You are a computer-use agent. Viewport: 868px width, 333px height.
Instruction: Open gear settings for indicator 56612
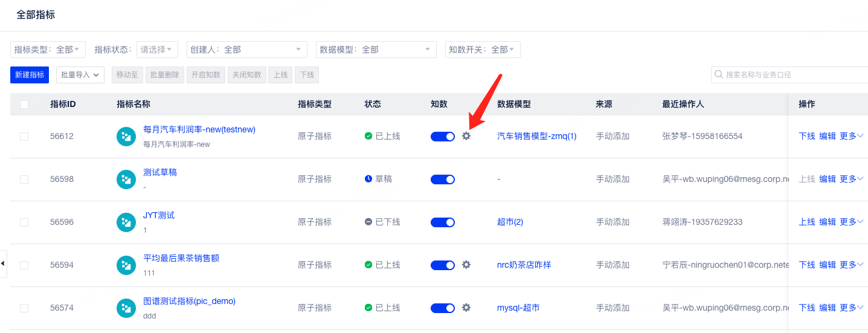466,136
